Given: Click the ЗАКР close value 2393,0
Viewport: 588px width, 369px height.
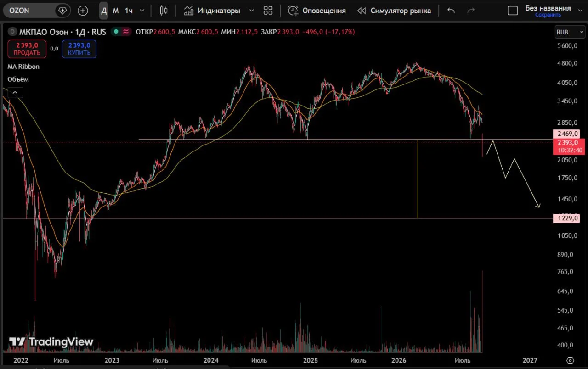Looking at the screenshot, I should [288, 32].
